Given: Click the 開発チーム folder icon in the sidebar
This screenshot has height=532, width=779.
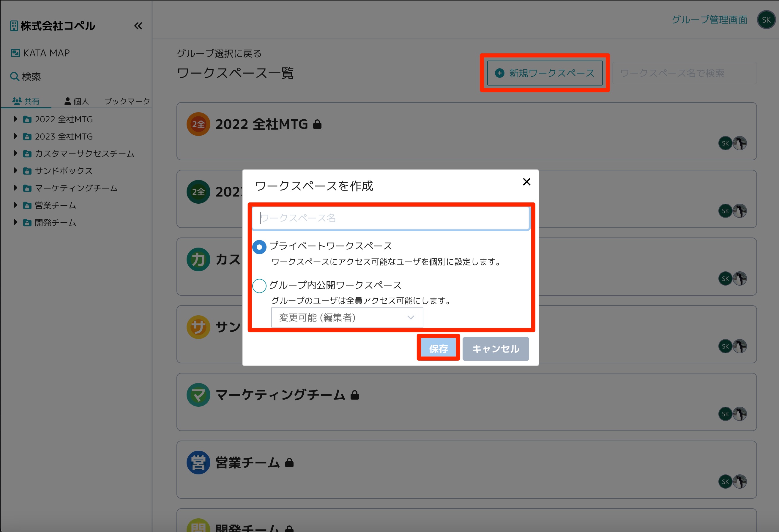Looking at the screenshot, I should pos(27,222).
